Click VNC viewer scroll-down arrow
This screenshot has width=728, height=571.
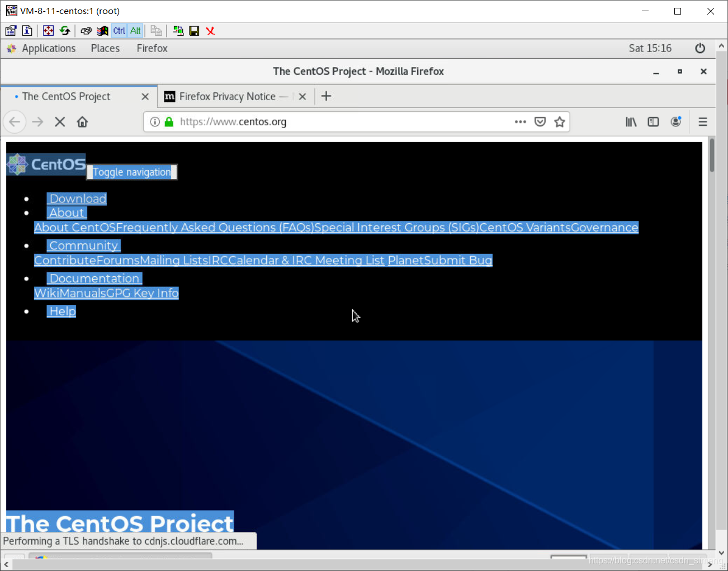(721, 553)
